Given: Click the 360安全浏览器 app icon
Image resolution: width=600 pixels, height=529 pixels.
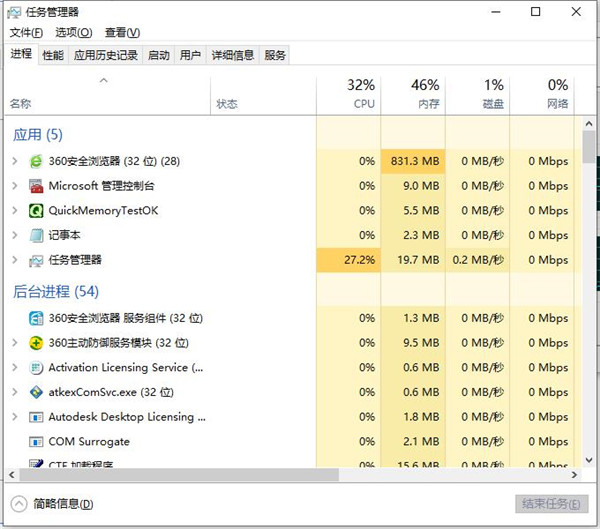Looking at the screenshot, I should [36, 161].
